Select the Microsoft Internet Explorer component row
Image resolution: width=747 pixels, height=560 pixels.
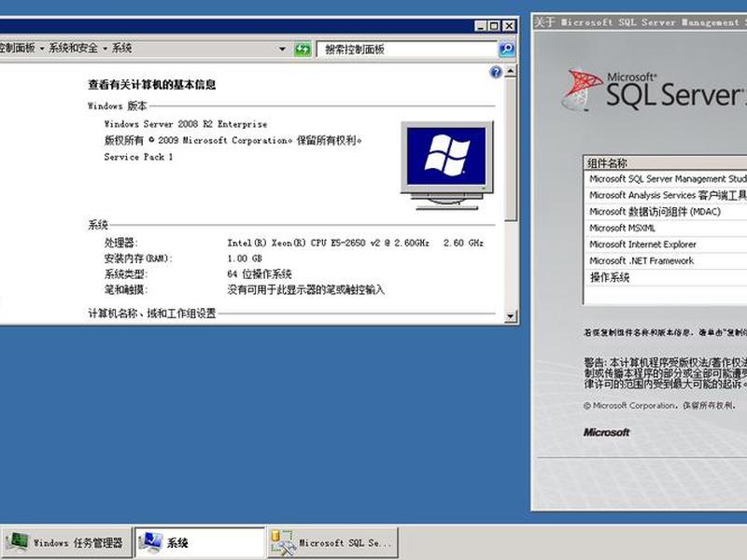coord(666,245)
